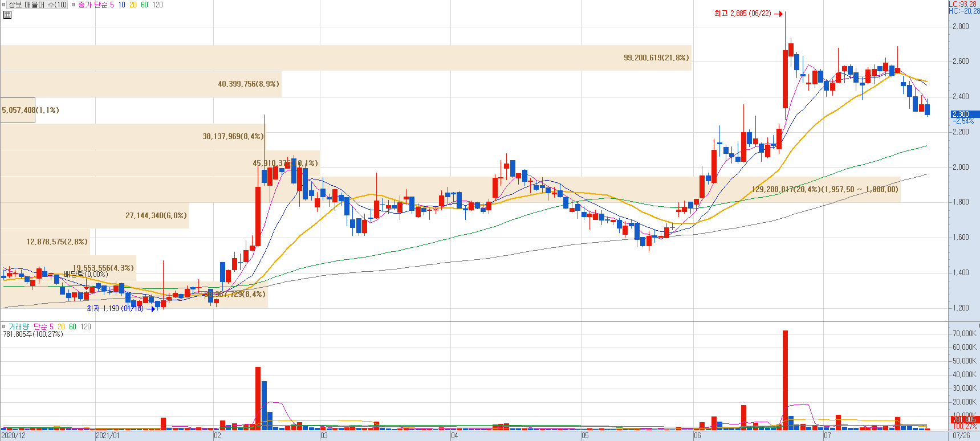Click the 781,805주(100.27%) volume readout
Screen dimensions: 980x441
pyautogui.click(x=33, y=334)
